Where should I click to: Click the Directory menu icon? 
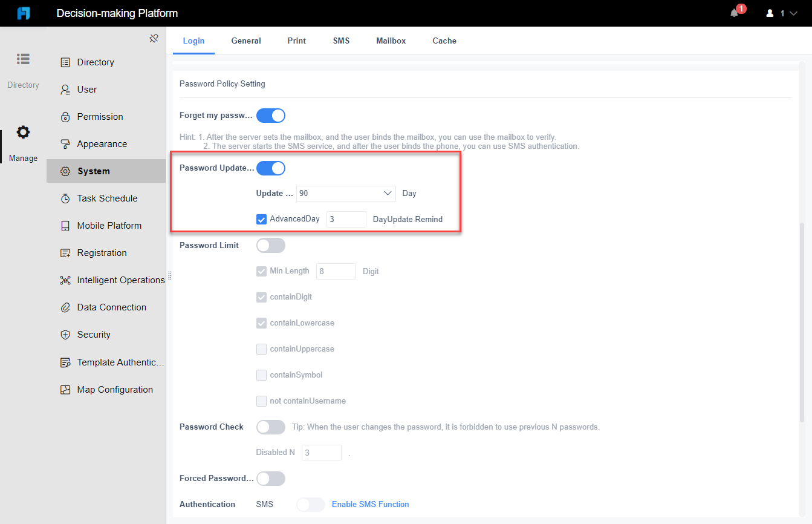(x=65, y=62)
